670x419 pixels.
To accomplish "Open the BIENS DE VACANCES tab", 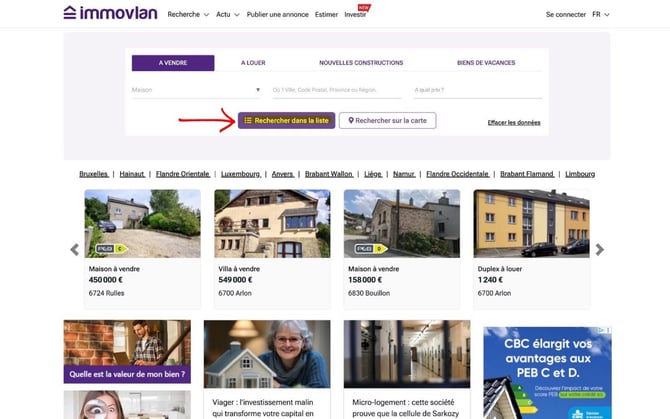I will point(486,63).
